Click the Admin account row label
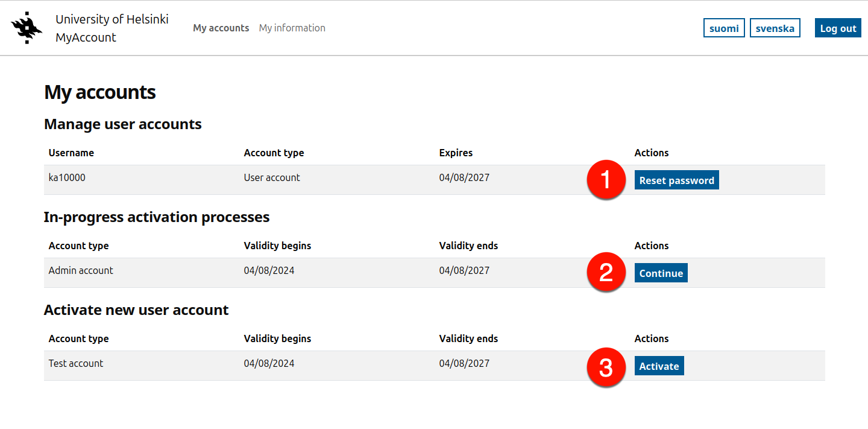The width and height of the screenshot is (868, 429). click(x=81, y=271)
